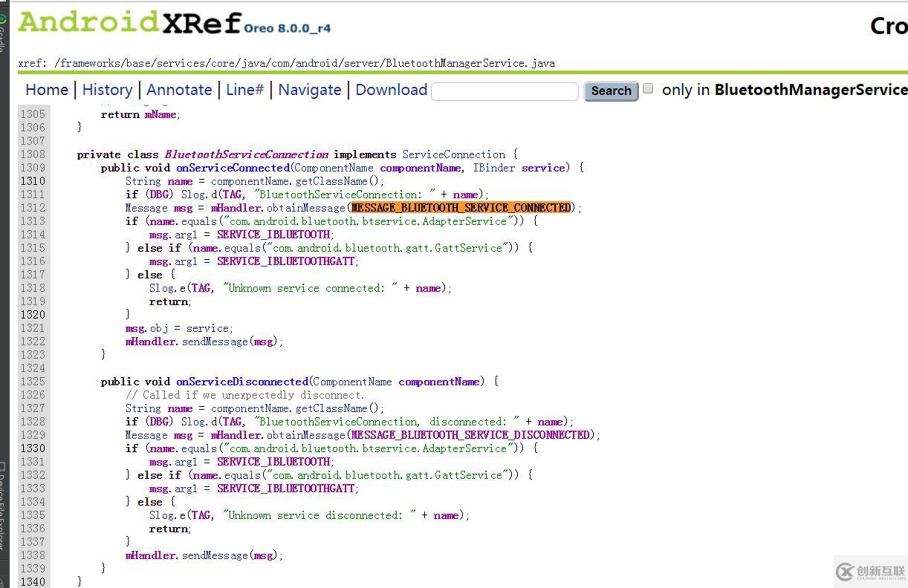Focus the search text field
Image resolution: width=908 pixels, height=588 pixels.
tap(505, 91)
